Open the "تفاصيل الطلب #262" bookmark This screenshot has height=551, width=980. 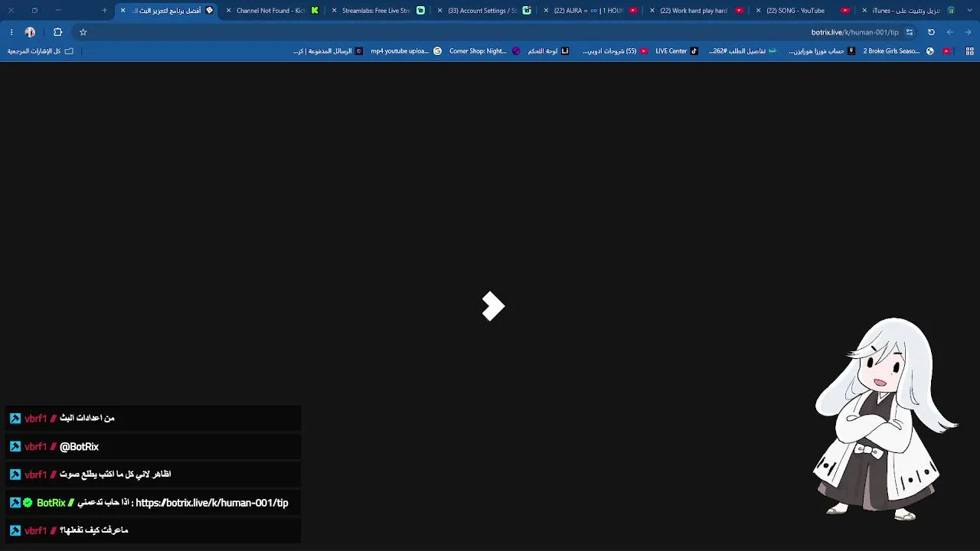coord(743,51)
